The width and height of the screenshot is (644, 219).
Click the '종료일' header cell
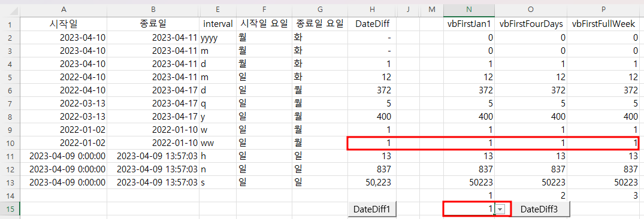coord(153,24)
